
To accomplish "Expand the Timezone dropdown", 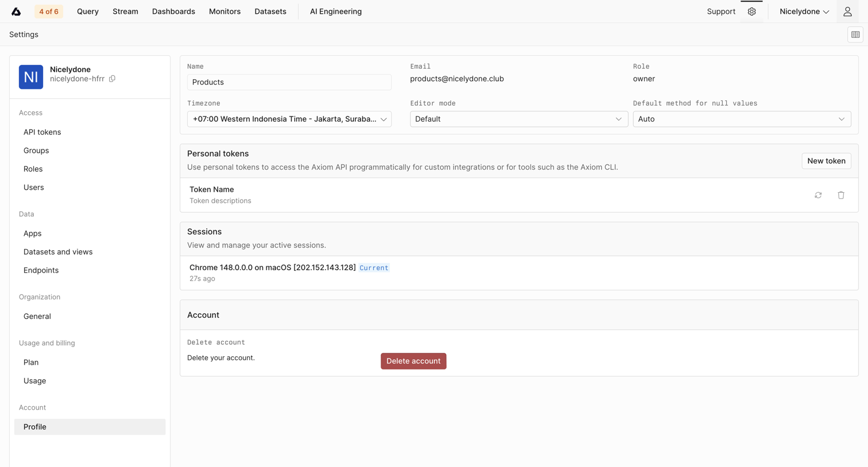I will coord(289,119).
